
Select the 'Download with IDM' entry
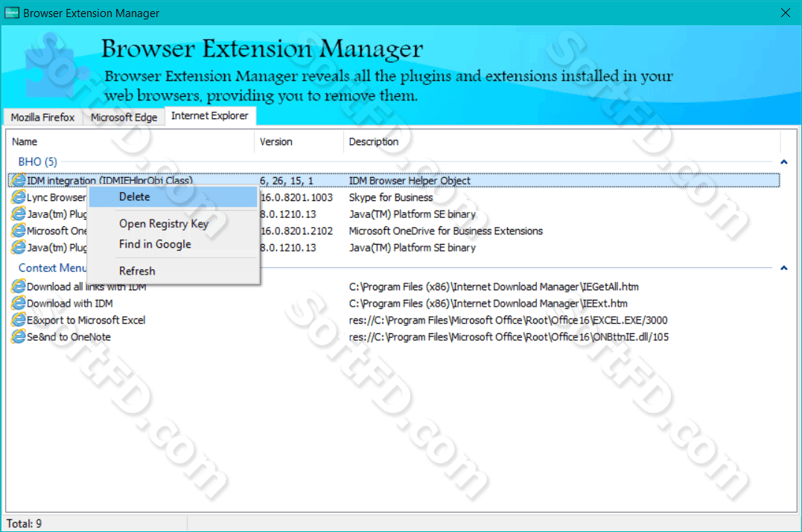(69, 304)
